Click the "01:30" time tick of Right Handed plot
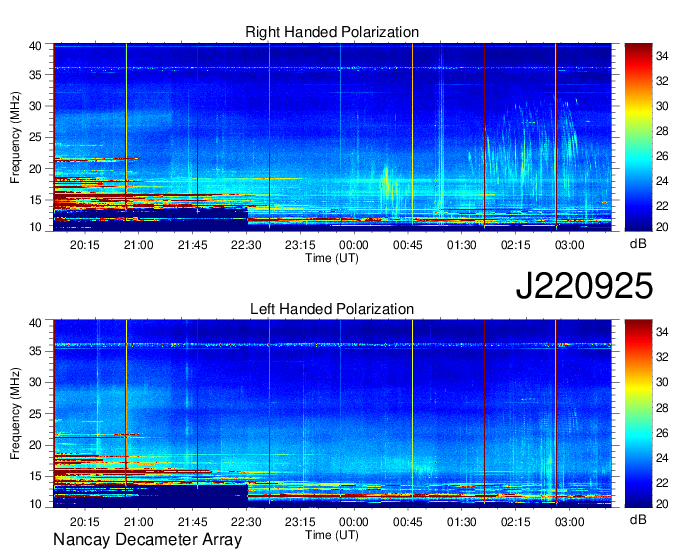Image resolution: width=680 pixels, height=552 pixels. 461,245
